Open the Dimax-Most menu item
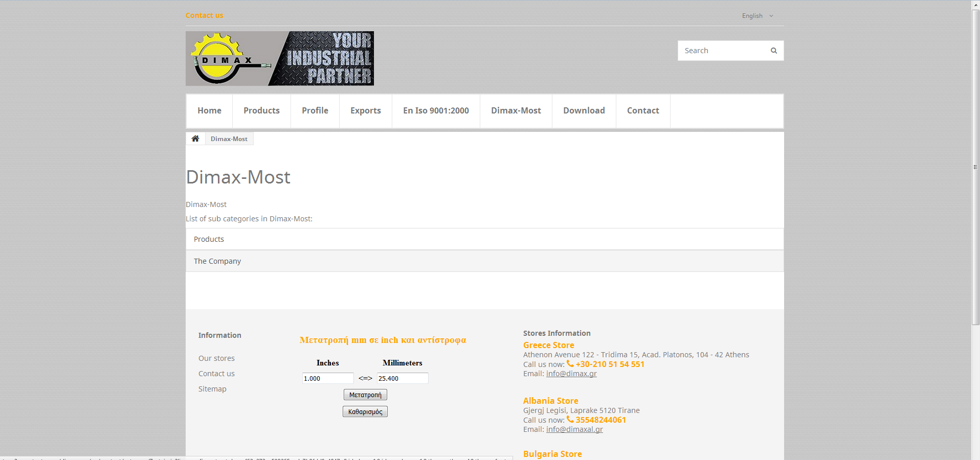 [x=516, y=110]
